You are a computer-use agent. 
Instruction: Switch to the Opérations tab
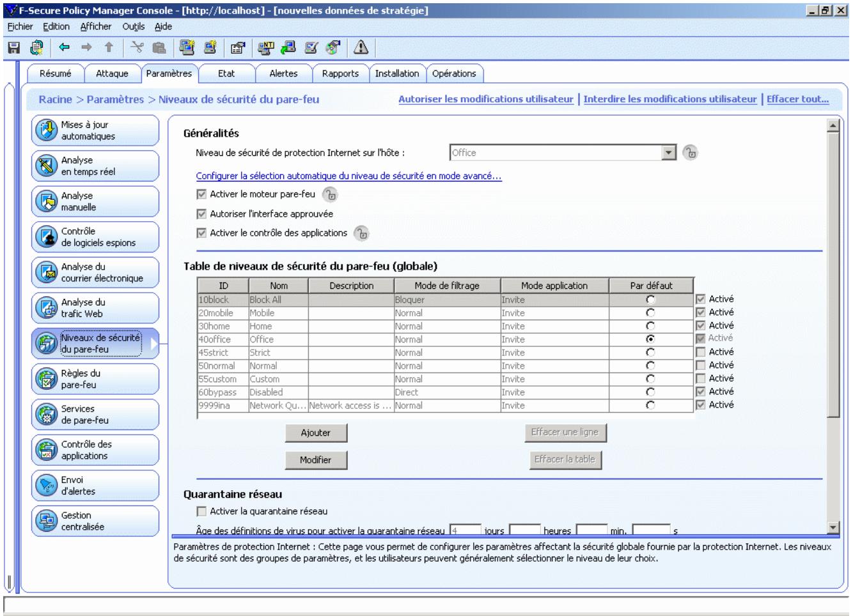pyautogui.click(x=454, y=73)
